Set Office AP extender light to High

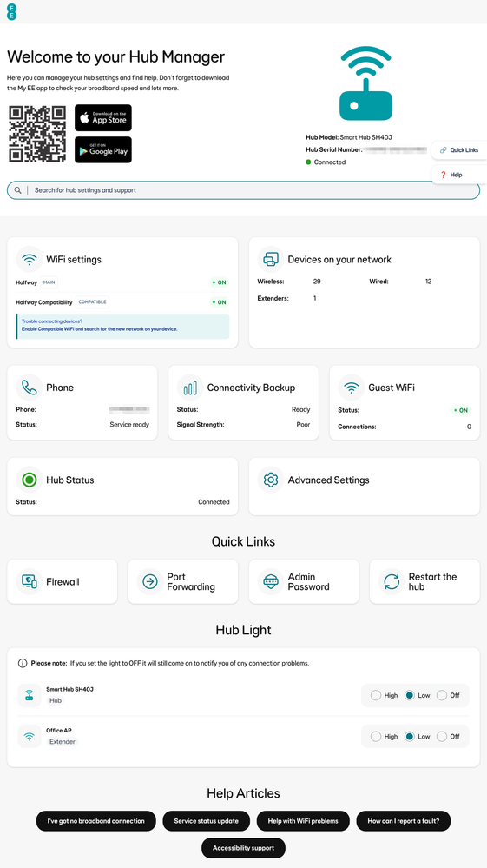click(x=376, y=736)
